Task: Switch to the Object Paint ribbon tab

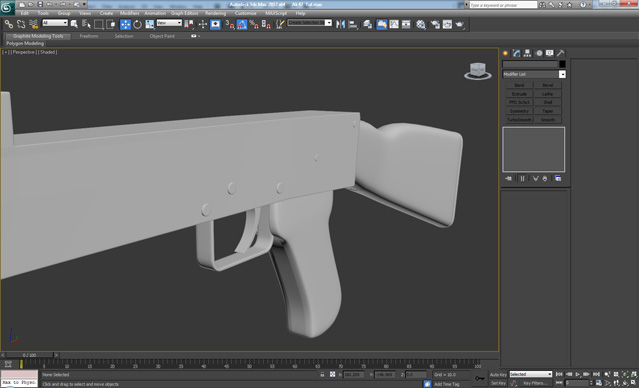Action: pos(162,36)
